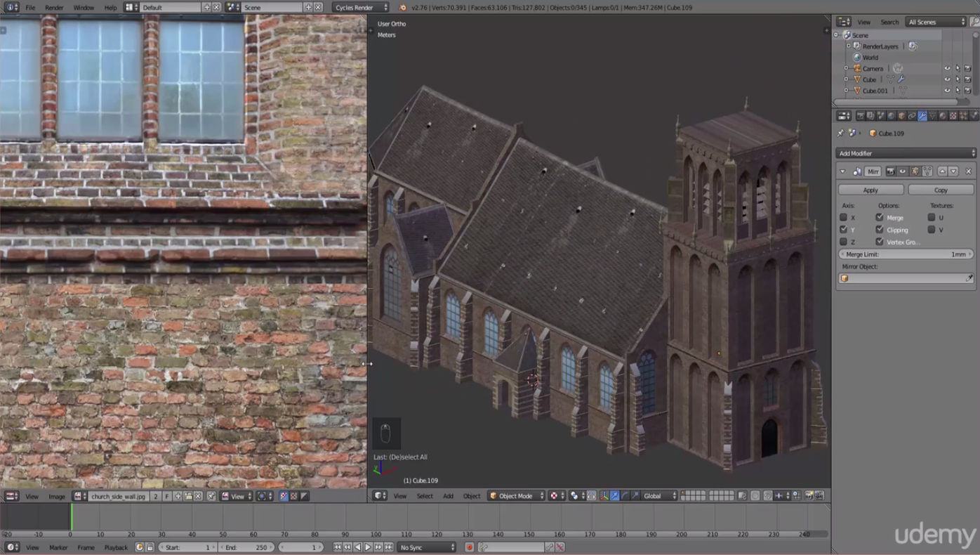The width and height of the screenshot is (980, 555).
Task: Click the record auto-keyframe button
Action: point(470,547)
